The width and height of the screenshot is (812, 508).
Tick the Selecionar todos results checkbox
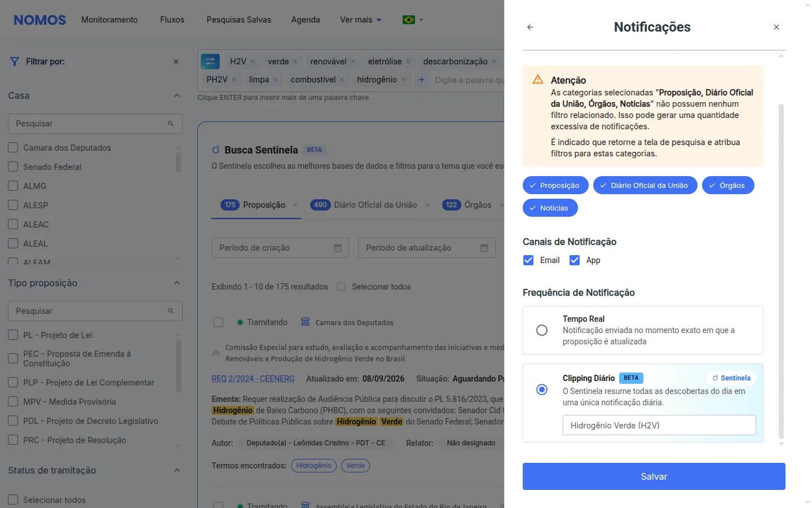click(x=341, y=287)
